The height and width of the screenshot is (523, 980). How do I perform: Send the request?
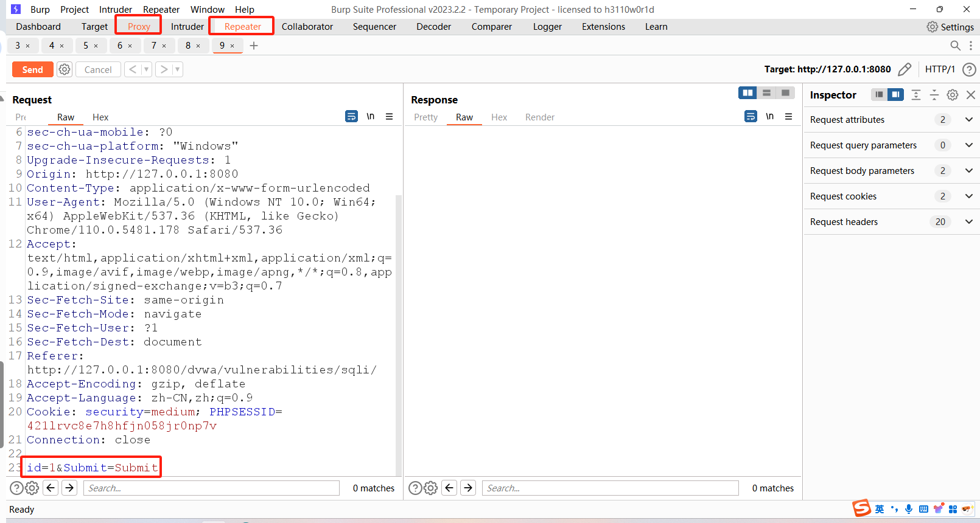coord(33,69)
